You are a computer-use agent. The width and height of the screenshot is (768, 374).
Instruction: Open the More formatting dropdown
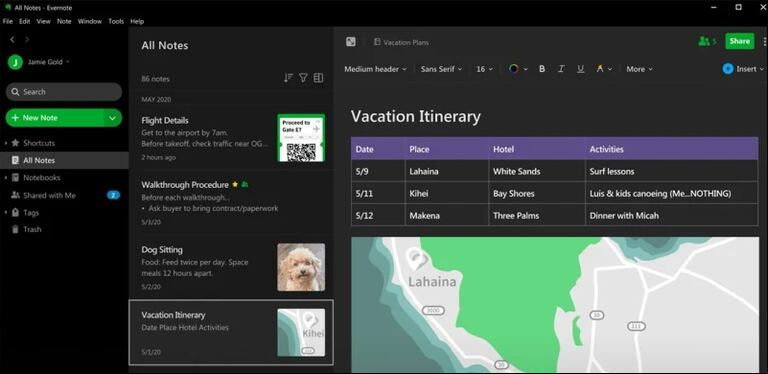click(x=639, y=69)
